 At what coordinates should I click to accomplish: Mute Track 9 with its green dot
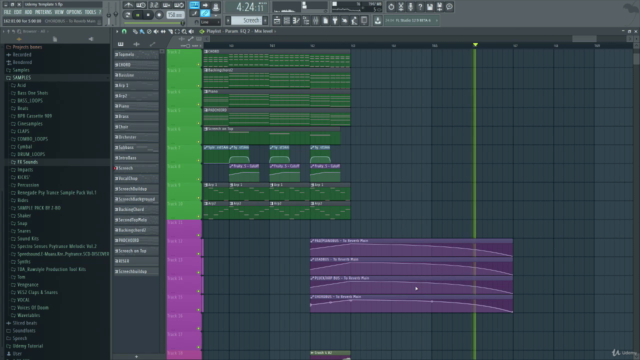pyautogui.click(x=199, y=198)
